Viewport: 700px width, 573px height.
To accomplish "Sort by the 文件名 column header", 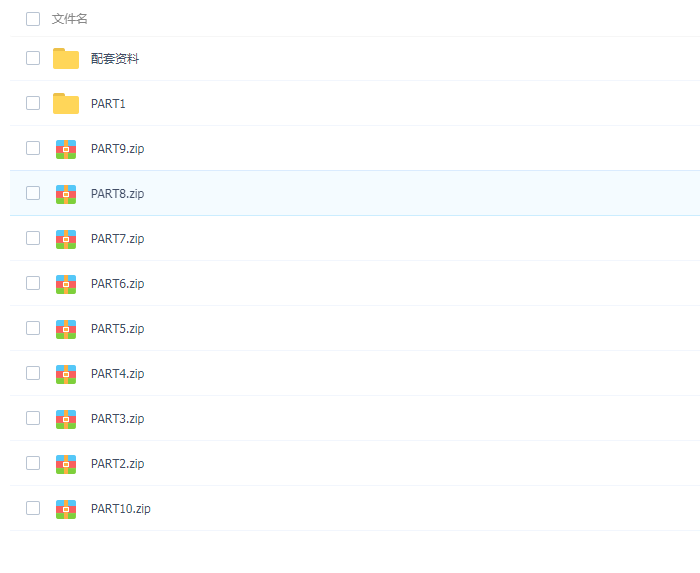I will tap(70, 19).
